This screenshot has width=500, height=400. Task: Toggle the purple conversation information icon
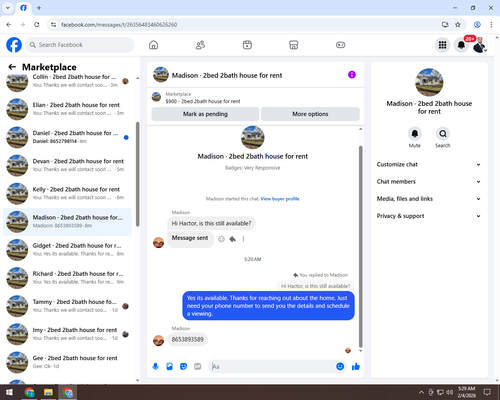[352, 75]
